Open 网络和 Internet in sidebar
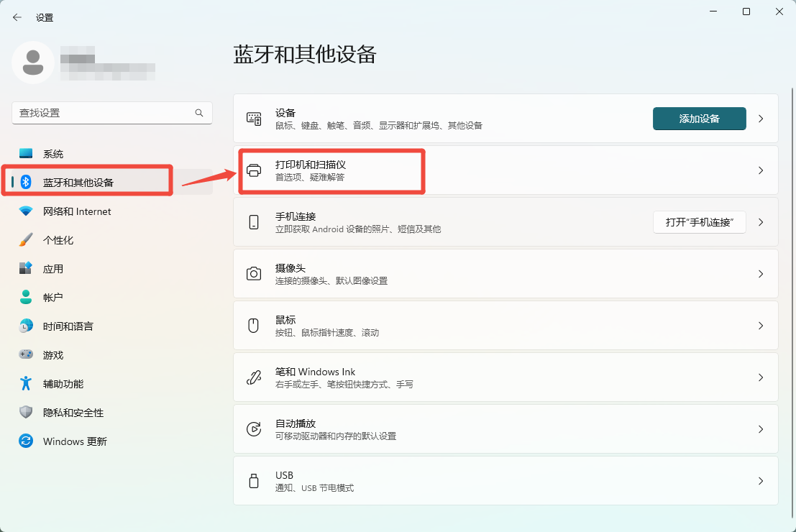The width and height of the screenshot is (796, 532). click(77, 211)
